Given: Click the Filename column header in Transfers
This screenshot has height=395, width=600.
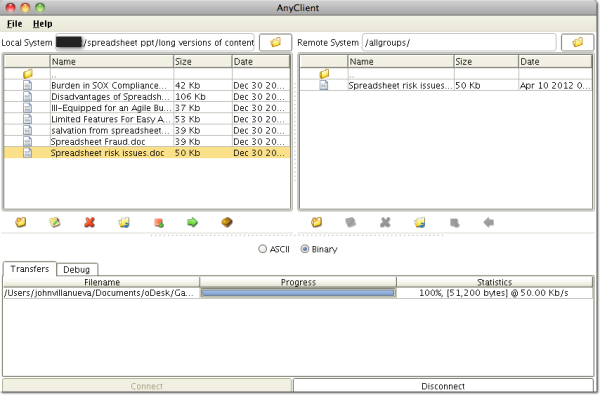Looking at the screenshot, I should [102, 282].
